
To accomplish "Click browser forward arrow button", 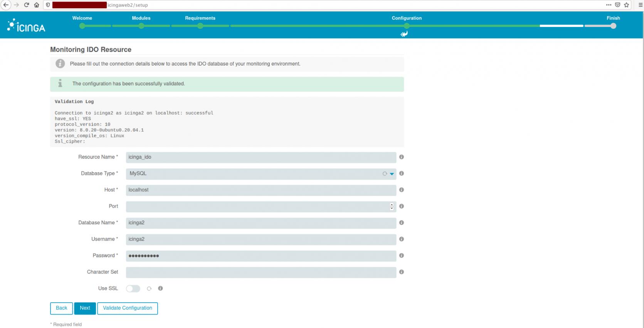I will [x=16, y=5].
